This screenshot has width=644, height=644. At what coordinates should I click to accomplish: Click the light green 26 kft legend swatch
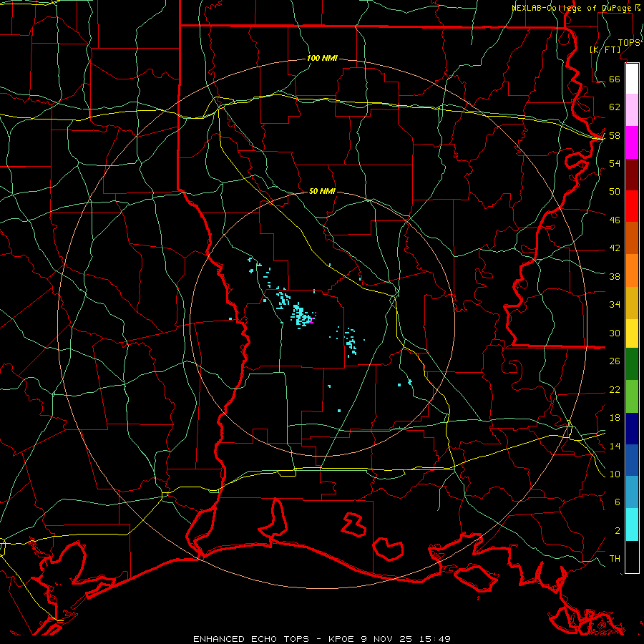[x=632, y=396]
